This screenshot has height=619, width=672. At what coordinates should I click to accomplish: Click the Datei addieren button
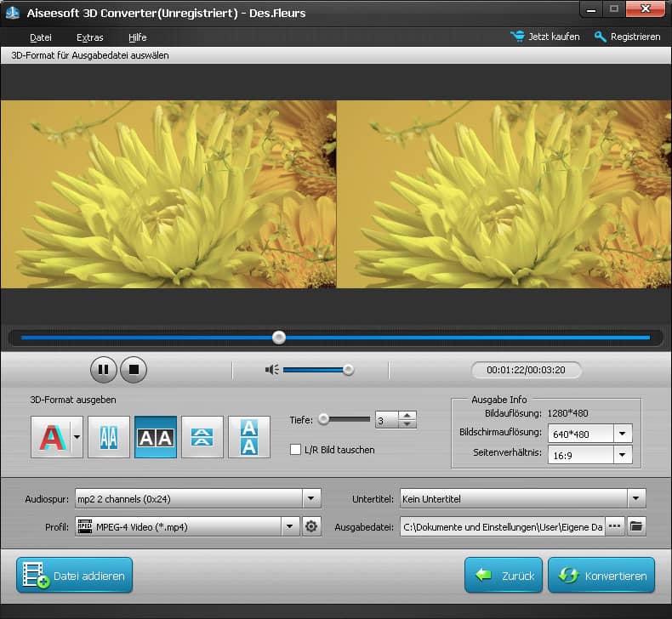[75, 576]
